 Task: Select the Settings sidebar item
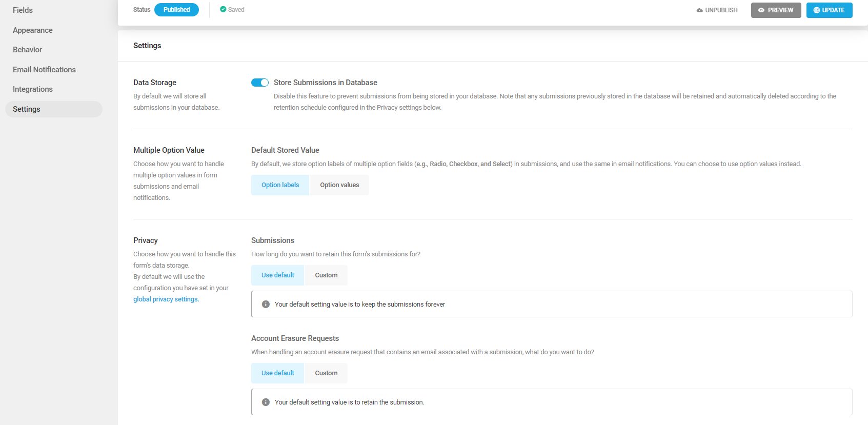tap(54, 109)
